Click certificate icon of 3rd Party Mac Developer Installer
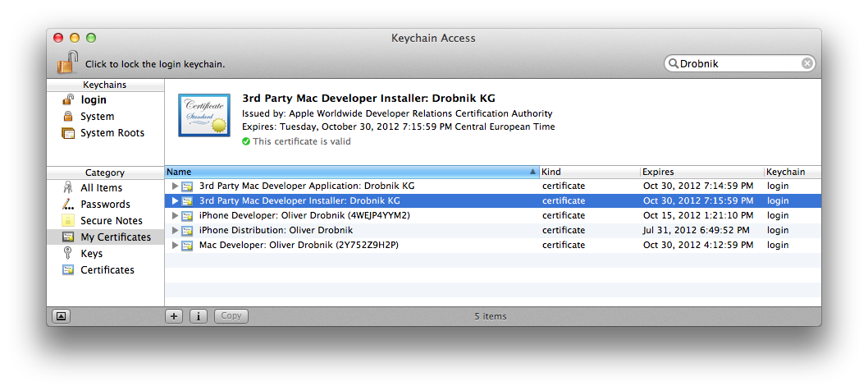This screenshot has width=868, height=391. (188, 200)
